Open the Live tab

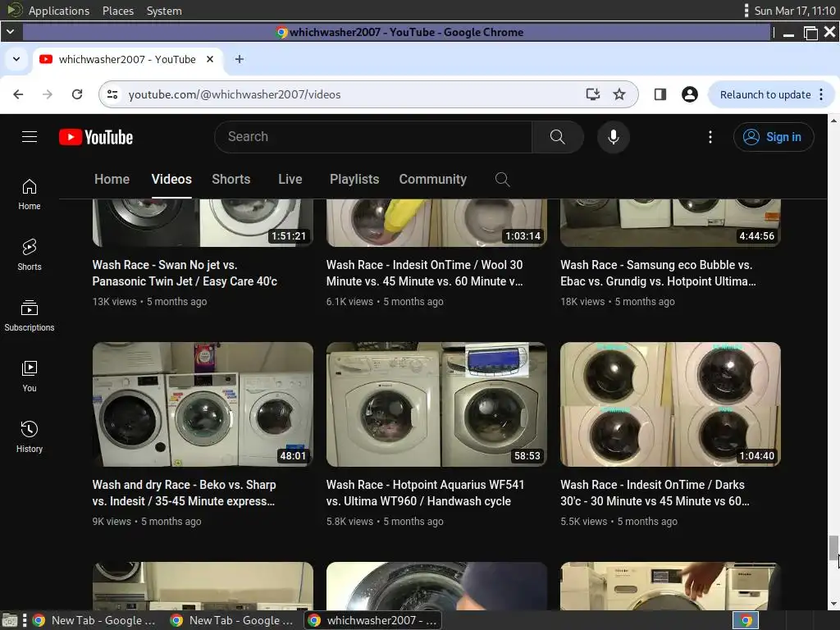(x=290, y=179)
